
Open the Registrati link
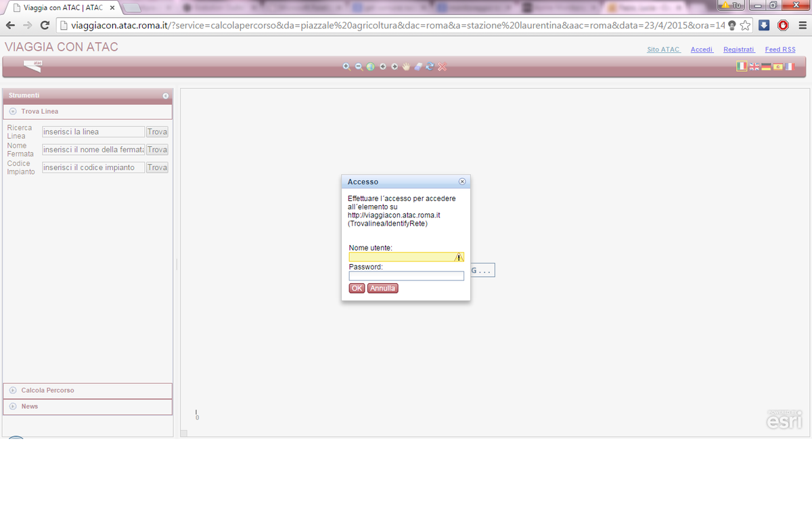[739, 49]
